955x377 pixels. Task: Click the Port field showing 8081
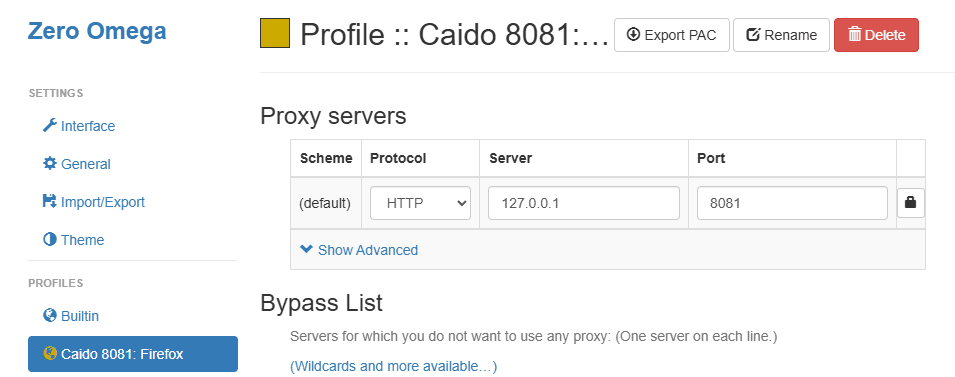[792, 203]
